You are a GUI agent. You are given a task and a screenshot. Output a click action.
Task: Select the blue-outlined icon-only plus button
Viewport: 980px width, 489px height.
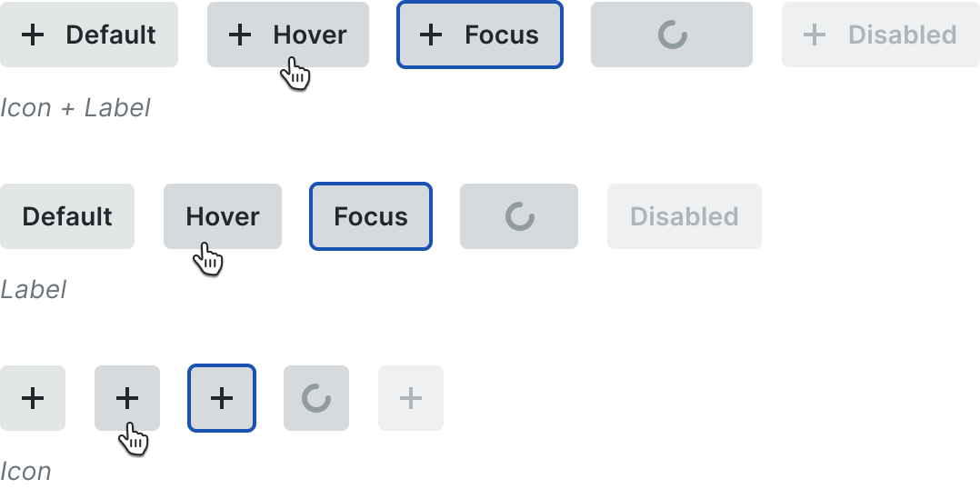tap(222, 398)
